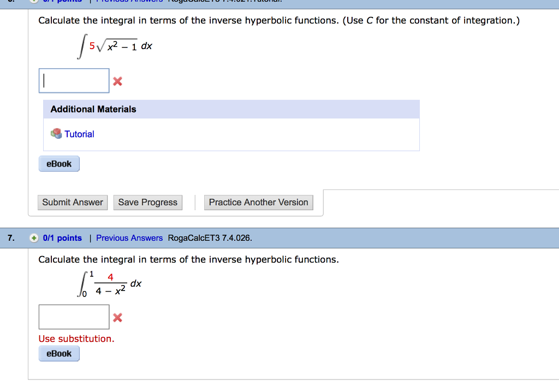559x392 pixels.
Task: Click the red X beside the first answer box
Action: pos(117,80)
